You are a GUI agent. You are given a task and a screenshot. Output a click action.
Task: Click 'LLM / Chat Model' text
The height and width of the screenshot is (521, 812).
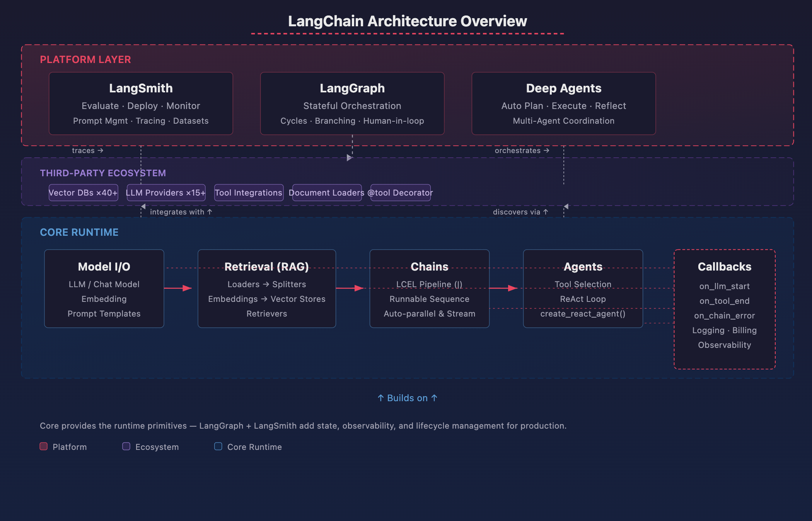click(104, 284)
